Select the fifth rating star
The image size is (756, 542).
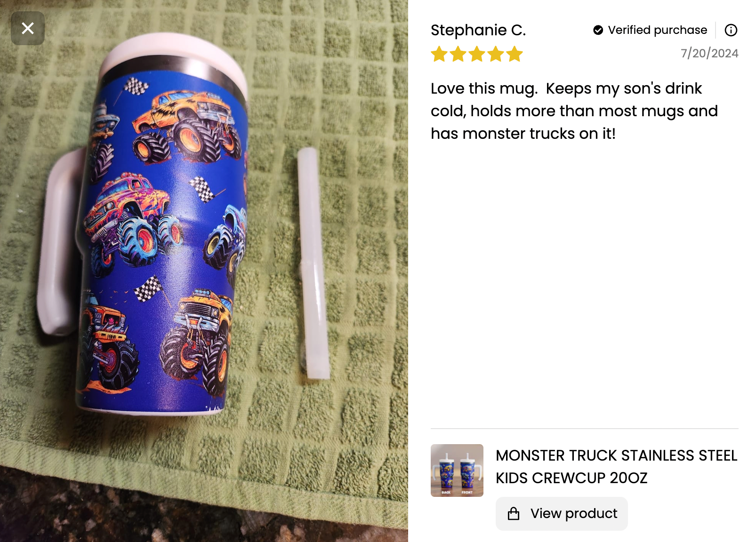tap(515, 54)
